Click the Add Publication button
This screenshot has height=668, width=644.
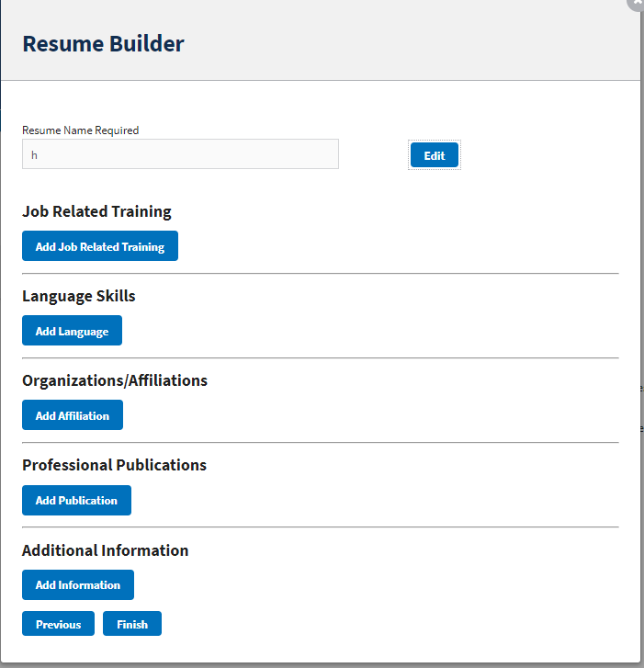tap(76, 500)
